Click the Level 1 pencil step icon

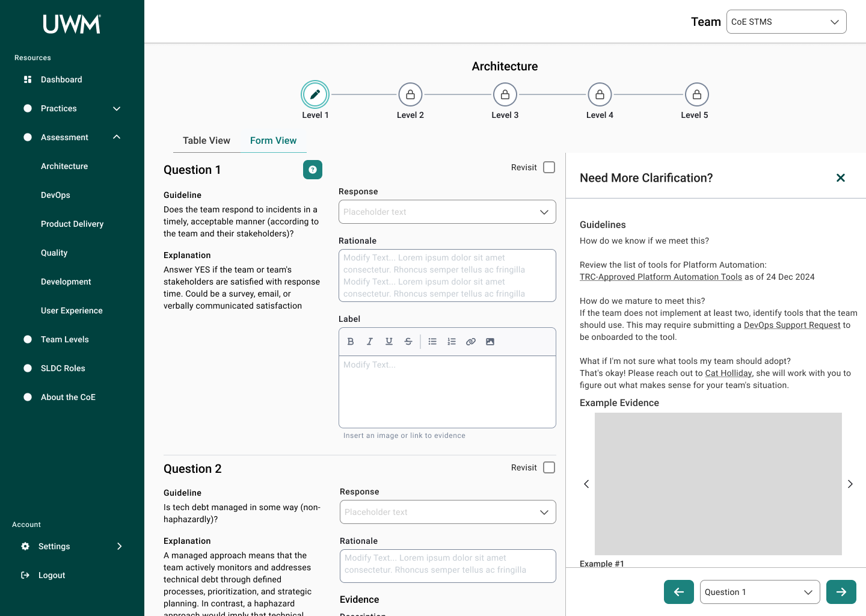coord(315,94)
